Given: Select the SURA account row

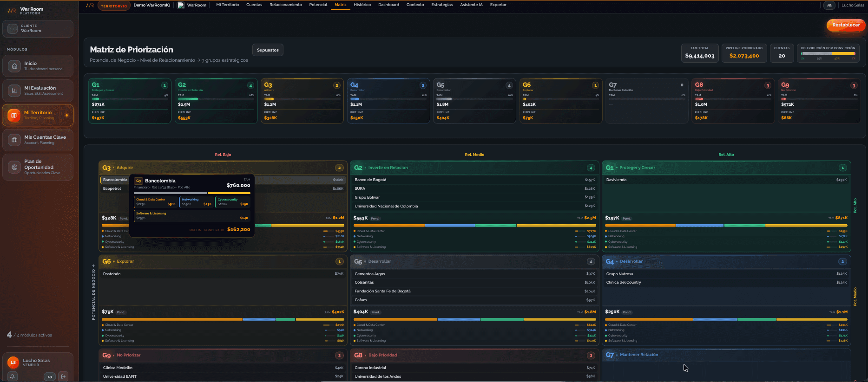Looking at the screenshot, I should (x=474, y=188).
